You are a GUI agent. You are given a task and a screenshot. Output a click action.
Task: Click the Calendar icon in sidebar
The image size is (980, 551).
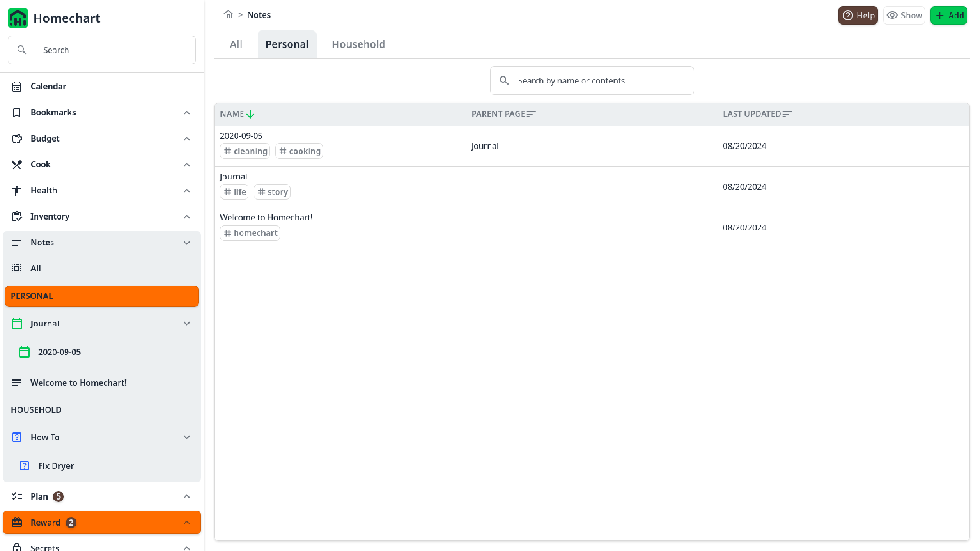tap(17, 86)
